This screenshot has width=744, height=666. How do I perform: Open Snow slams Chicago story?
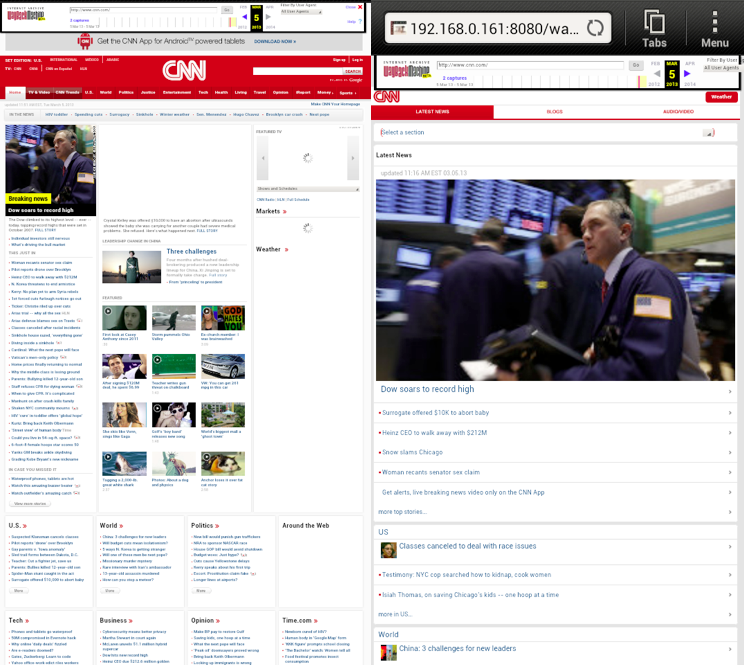pyautogui.click(x=412, y=453)
